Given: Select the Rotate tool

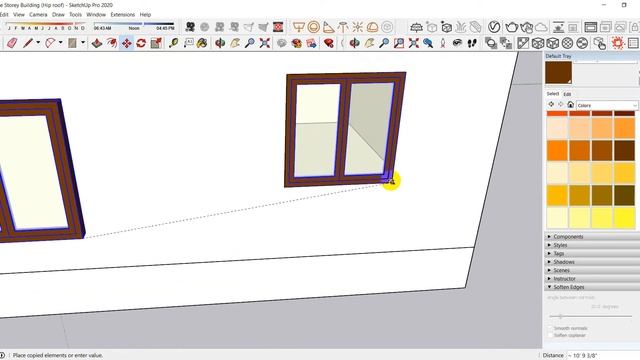Looking at the screenshot, I should tap(141, 43).
